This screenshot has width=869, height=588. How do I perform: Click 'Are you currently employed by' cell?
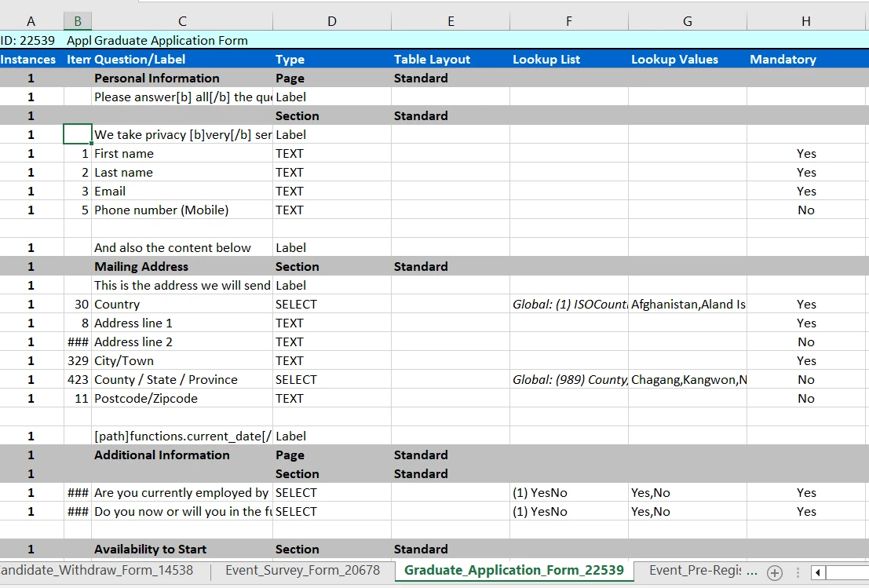182,493
